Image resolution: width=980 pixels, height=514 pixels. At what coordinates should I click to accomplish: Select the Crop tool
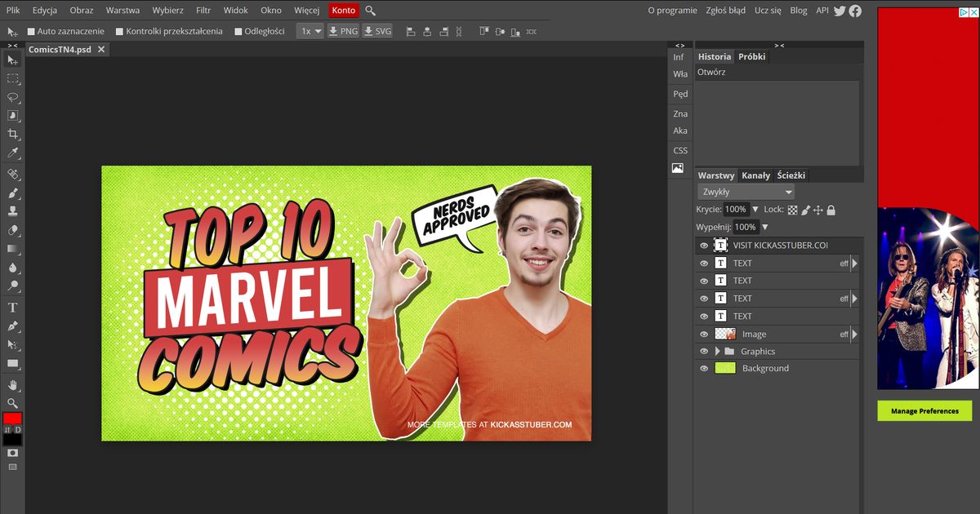tap(12, 134)
